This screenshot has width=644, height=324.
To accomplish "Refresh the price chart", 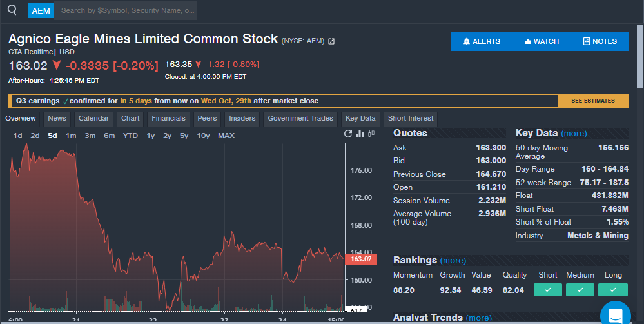I will (x=349, y=134).
